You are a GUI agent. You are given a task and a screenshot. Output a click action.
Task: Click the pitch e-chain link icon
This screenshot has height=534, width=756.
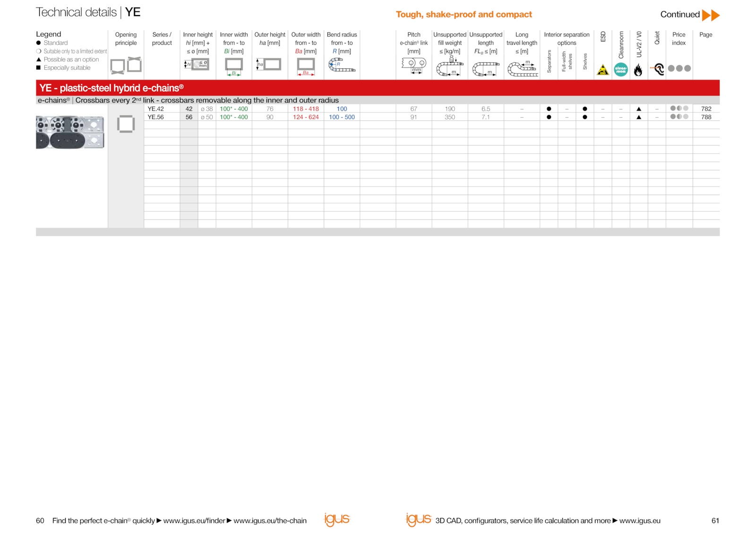point(414,65)
